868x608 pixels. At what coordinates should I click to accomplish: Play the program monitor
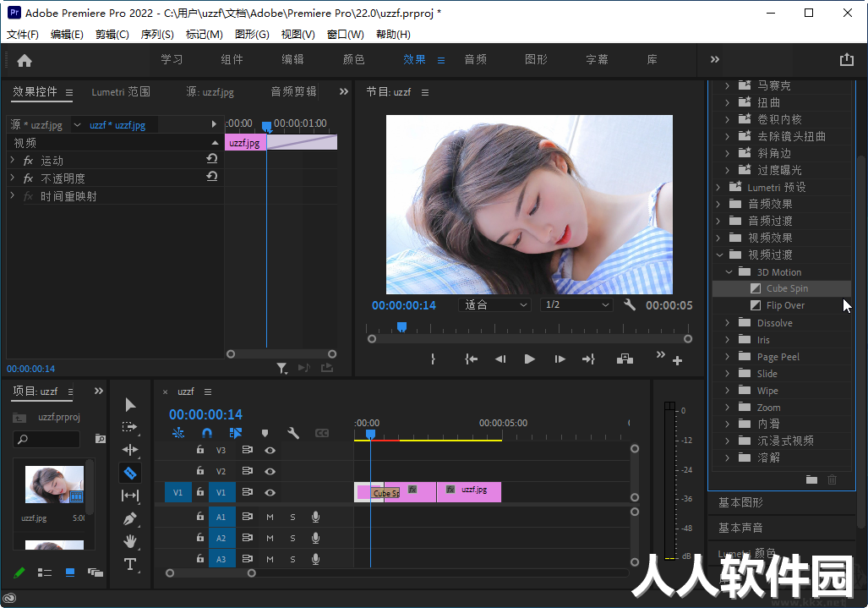pos(530,359)
